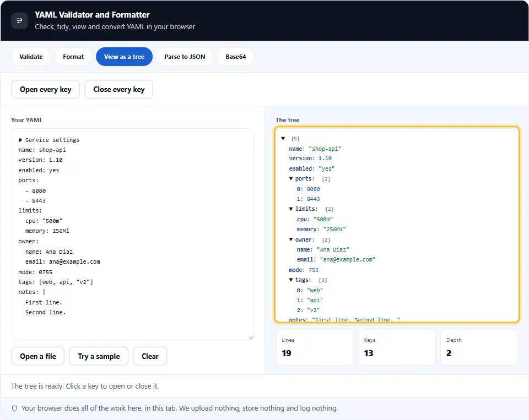
Task: Grab the resize handle of the YAML text area
Action: [x=251, y=337]
